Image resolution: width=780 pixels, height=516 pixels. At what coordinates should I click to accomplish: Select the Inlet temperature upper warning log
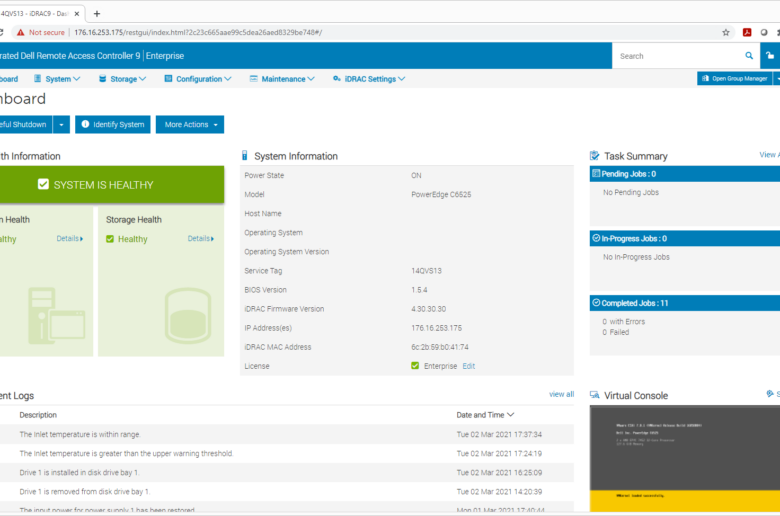pos(287,453)
